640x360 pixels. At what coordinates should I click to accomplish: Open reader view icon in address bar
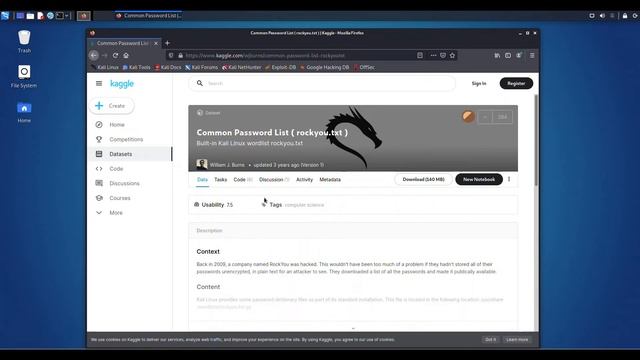[420, 55]
